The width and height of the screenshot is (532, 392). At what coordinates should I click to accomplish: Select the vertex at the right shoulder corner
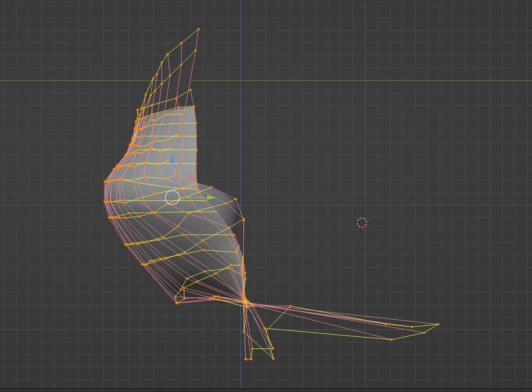(236, 199)
